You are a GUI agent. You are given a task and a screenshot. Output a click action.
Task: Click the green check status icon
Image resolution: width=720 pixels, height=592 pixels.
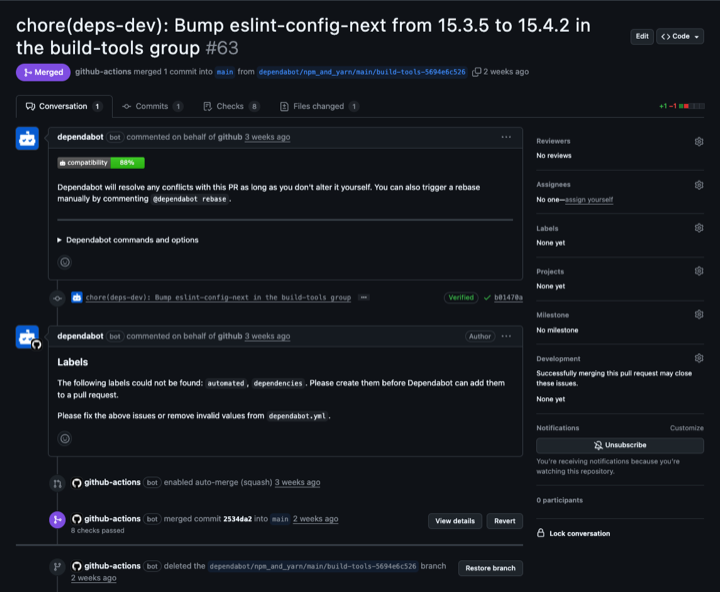(487, 298)
